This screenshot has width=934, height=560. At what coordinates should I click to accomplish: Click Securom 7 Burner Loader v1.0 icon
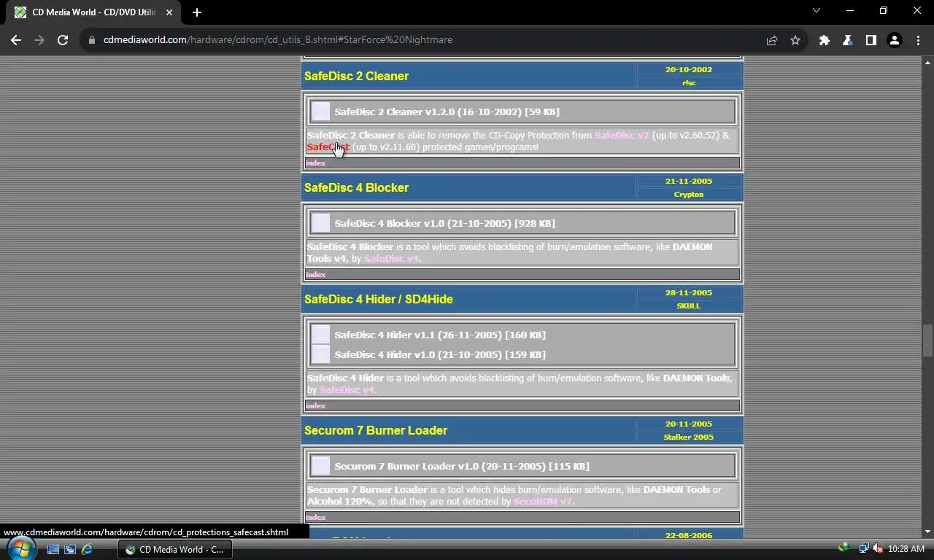click(320, 466)
